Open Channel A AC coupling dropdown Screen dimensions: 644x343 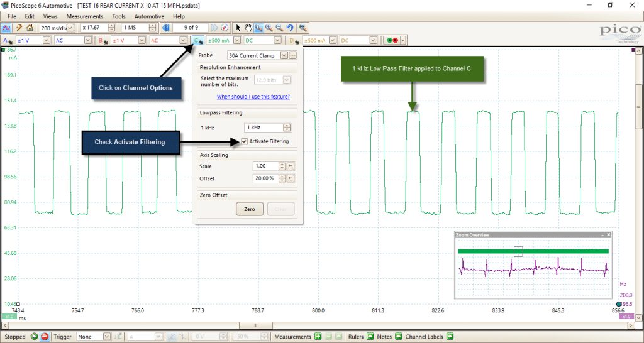[x=88, y=40]
